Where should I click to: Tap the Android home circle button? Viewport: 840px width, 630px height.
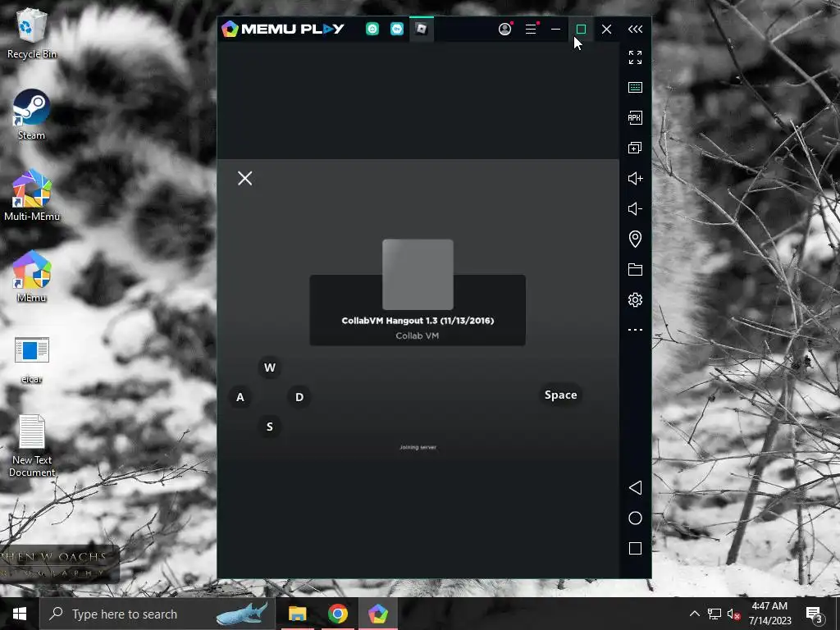tap(636, 518)
